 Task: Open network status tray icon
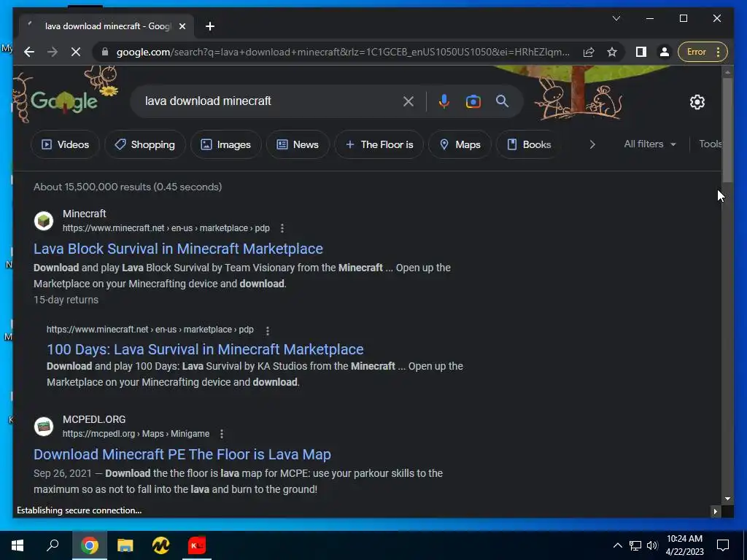[635, 545]
